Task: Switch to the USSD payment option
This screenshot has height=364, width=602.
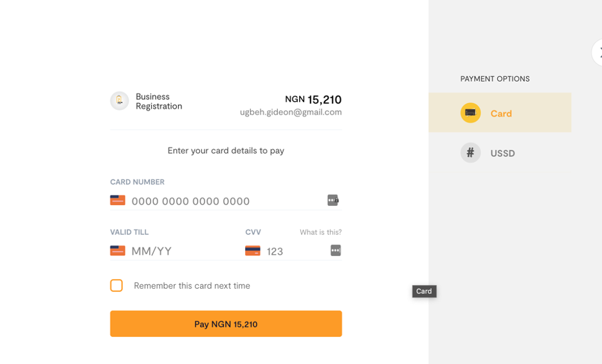Action: click(500, 153)
